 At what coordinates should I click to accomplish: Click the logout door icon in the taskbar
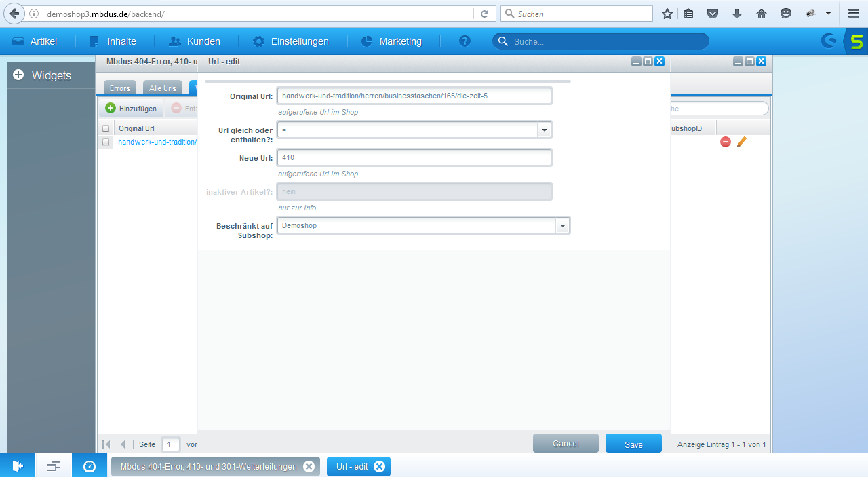coord(17,465)
